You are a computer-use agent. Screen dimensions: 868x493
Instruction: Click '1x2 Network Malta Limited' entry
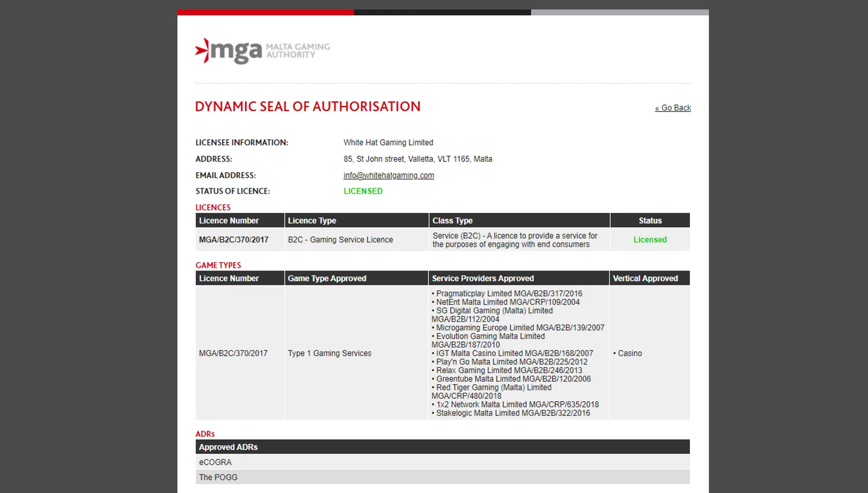pos(515,405)
